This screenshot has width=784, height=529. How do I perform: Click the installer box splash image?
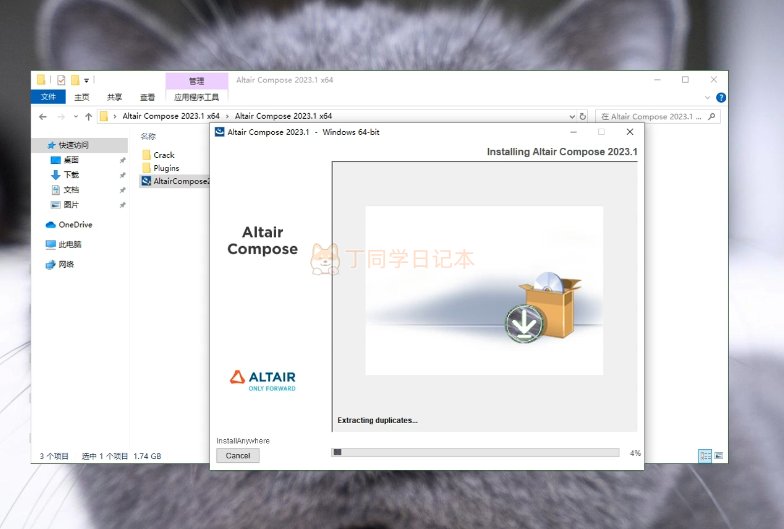(484, 290)
